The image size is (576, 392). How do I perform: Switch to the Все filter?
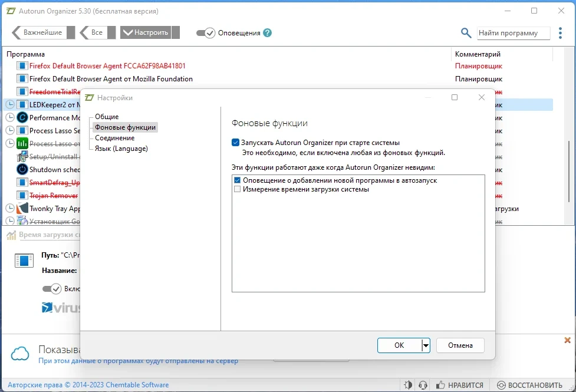(x=93, y=32)
